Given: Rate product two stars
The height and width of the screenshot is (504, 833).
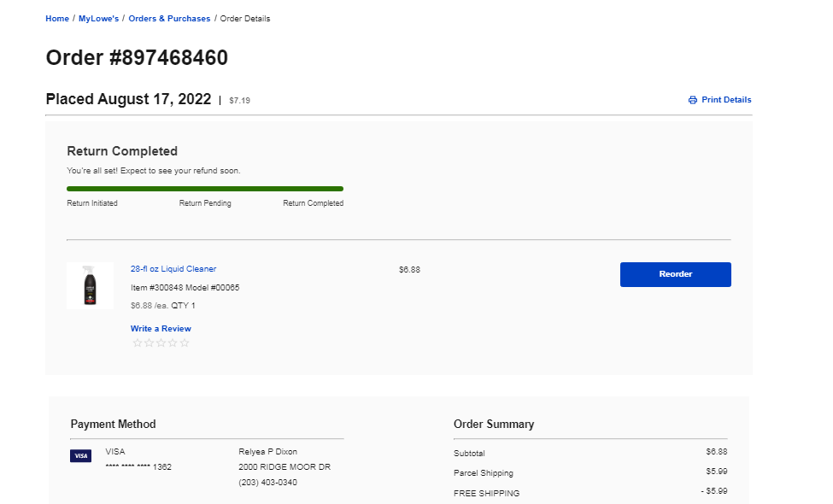Looking at the screenshot, I should (149, 343).
